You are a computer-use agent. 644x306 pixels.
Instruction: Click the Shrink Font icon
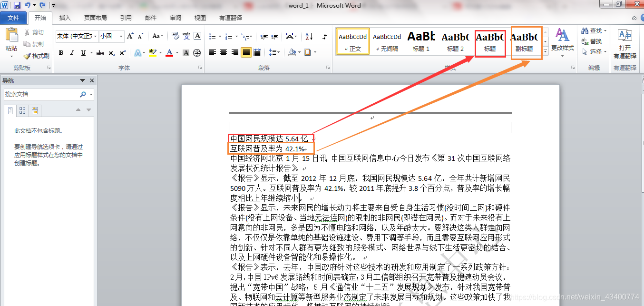140,36
